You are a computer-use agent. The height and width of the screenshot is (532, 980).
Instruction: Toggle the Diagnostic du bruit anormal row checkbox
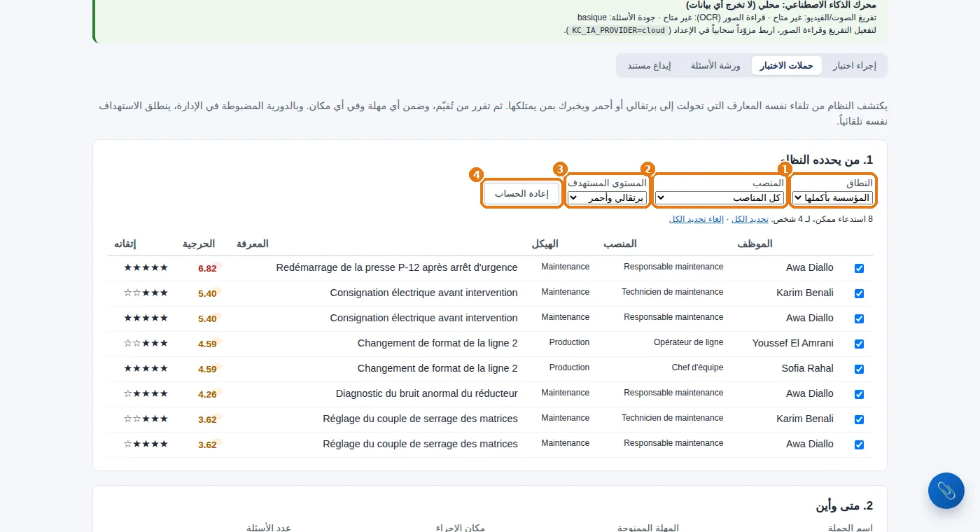(x=859, y=394)
